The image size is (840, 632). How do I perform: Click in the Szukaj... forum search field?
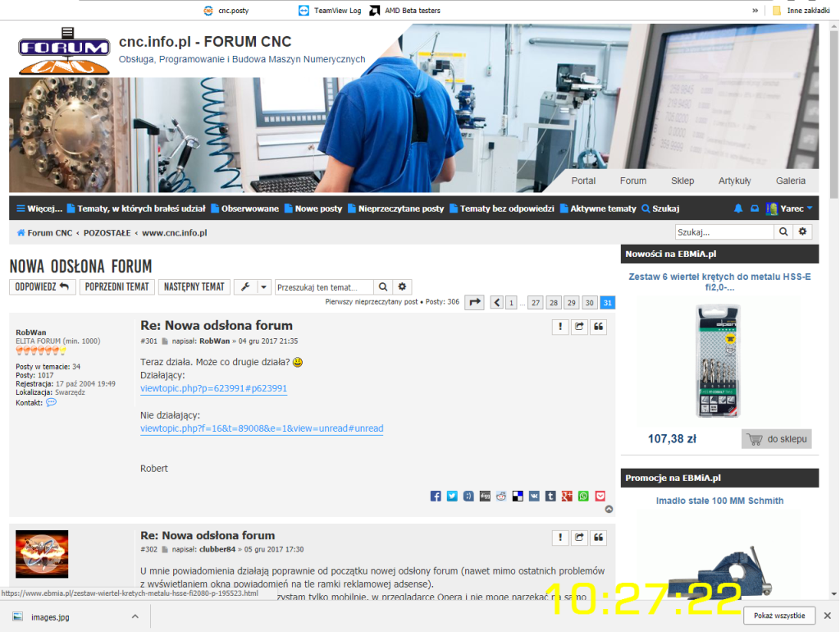(724, 232)
